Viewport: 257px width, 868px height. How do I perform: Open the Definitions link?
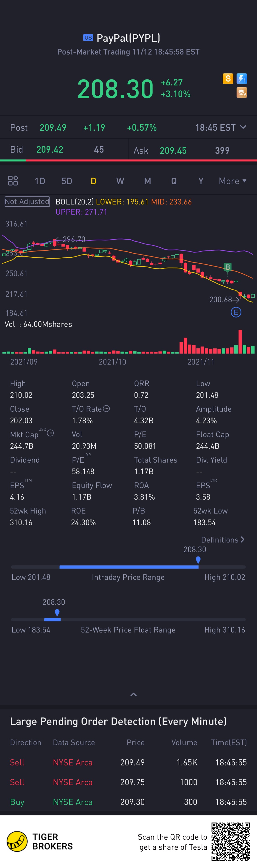(223, 540)
